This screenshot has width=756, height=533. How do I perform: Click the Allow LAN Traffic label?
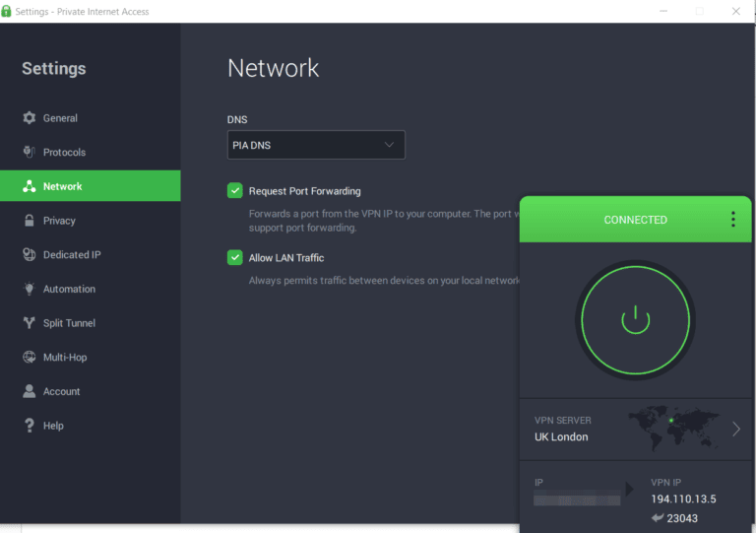point(286,258)
